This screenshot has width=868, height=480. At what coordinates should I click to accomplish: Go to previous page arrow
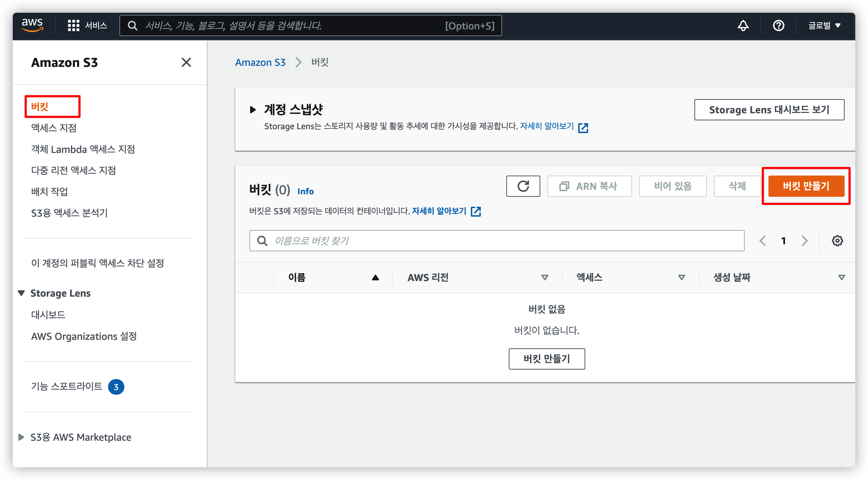click(x=763, y=241)
